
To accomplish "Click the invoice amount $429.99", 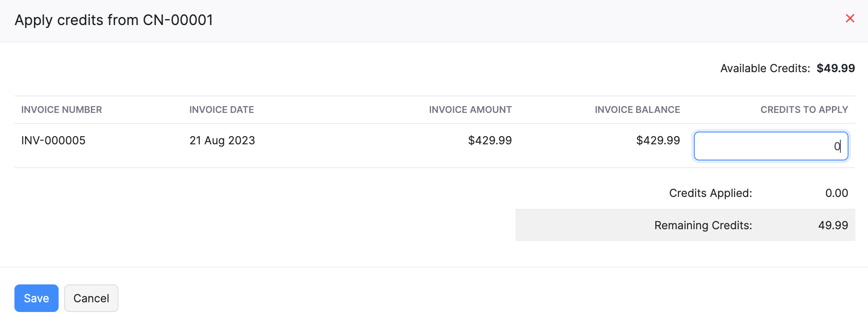I will coord(490,140).
